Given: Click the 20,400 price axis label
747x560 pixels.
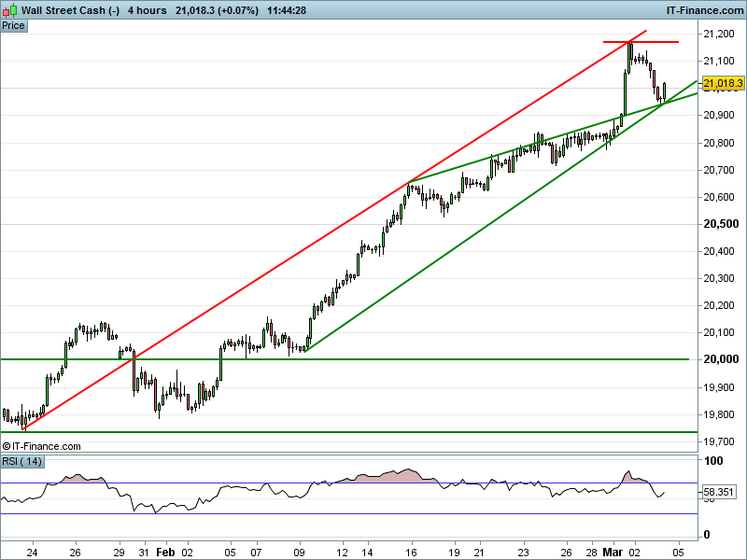Looking at the screenshot, I should click(x=719, y=251).
